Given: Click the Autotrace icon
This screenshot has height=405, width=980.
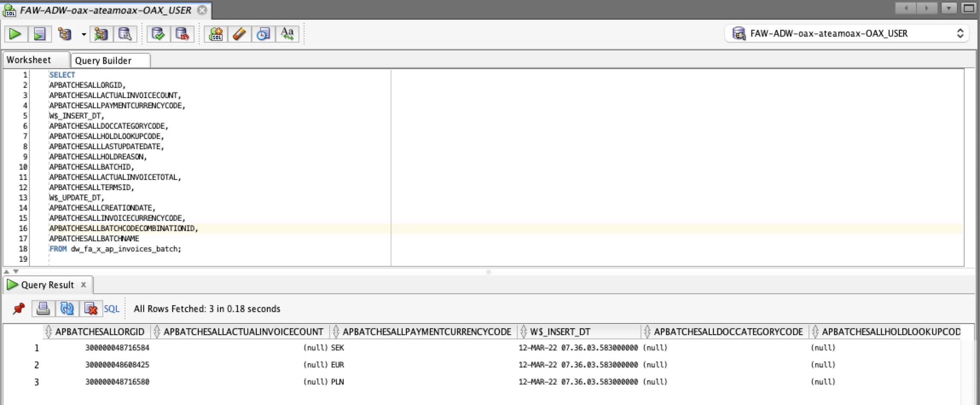Looking at the screenshot, I should [x=101, y=34].
